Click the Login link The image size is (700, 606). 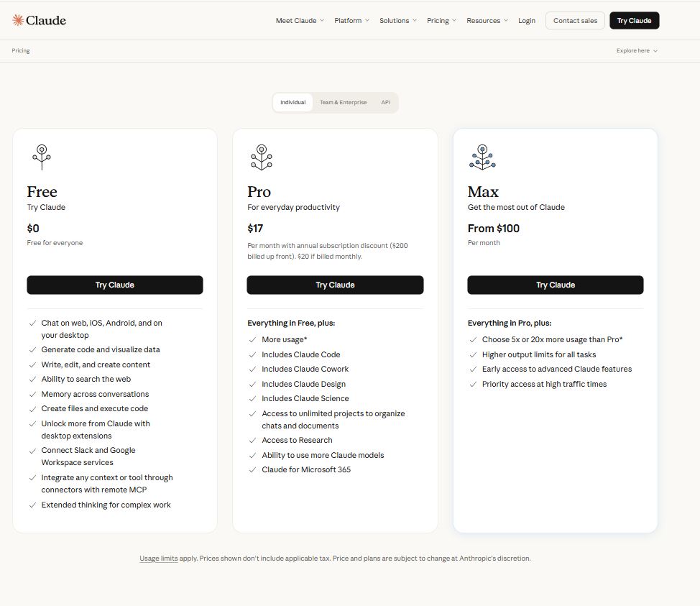527,21
